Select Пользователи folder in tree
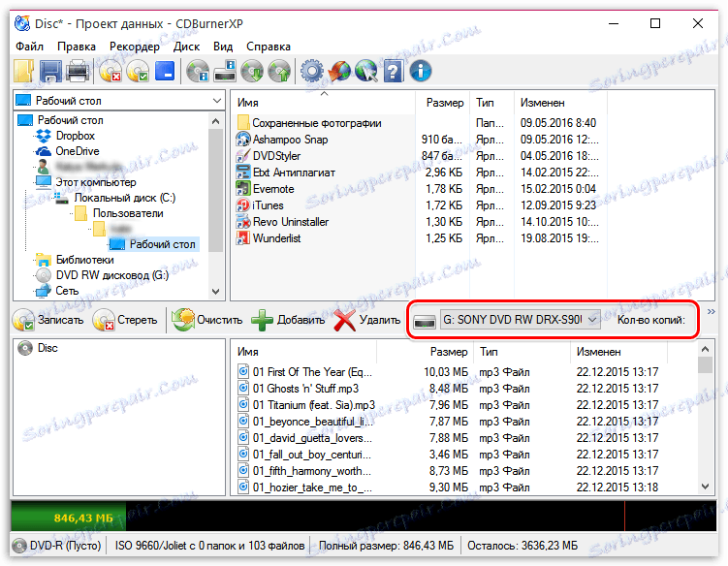The image size is (728, 566). 128,213
